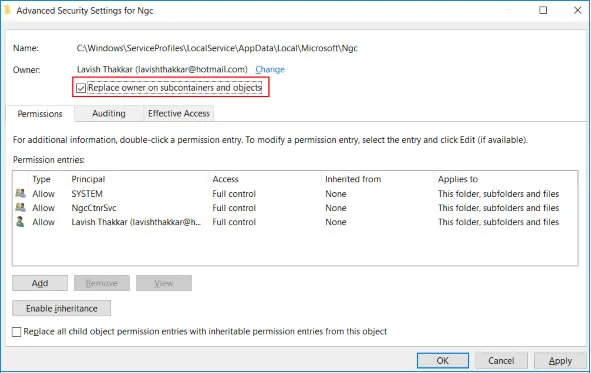Click the Remove button
591x373 pixels.
tap(102, 283)
